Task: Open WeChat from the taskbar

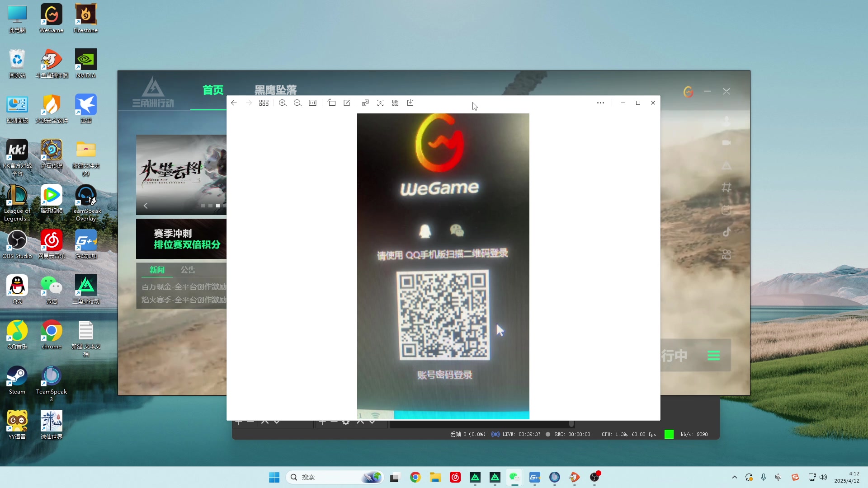Action: (x=514, y=477)
